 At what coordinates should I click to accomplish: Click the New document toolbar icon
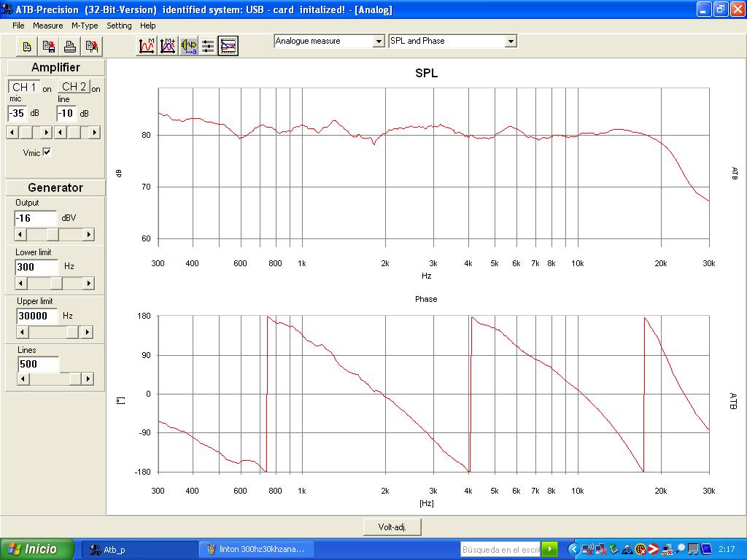coord(27,46)
